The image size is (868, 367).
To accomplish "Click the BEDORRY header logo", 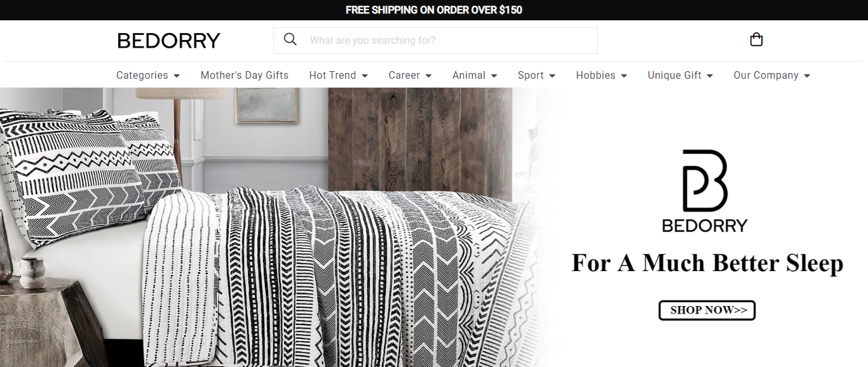I will [x=169, y=41].
